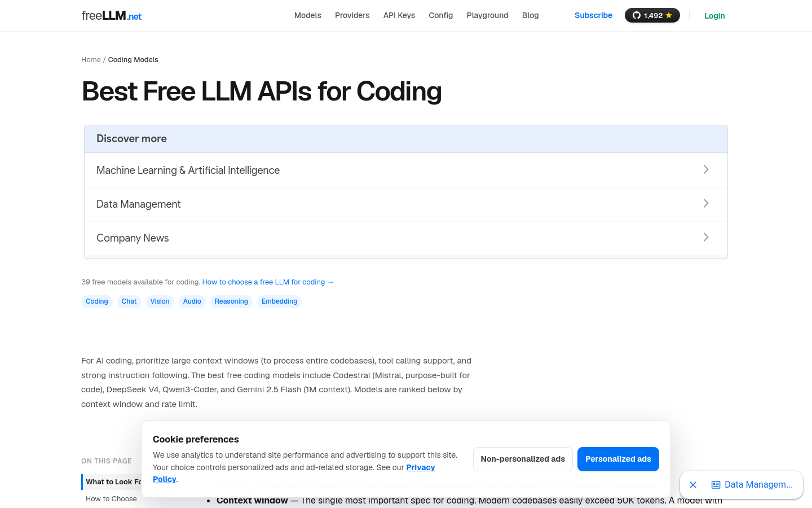Go to Home breadcrumb
The height and width of the screenshot is (508, 812).
pos(91,60)
